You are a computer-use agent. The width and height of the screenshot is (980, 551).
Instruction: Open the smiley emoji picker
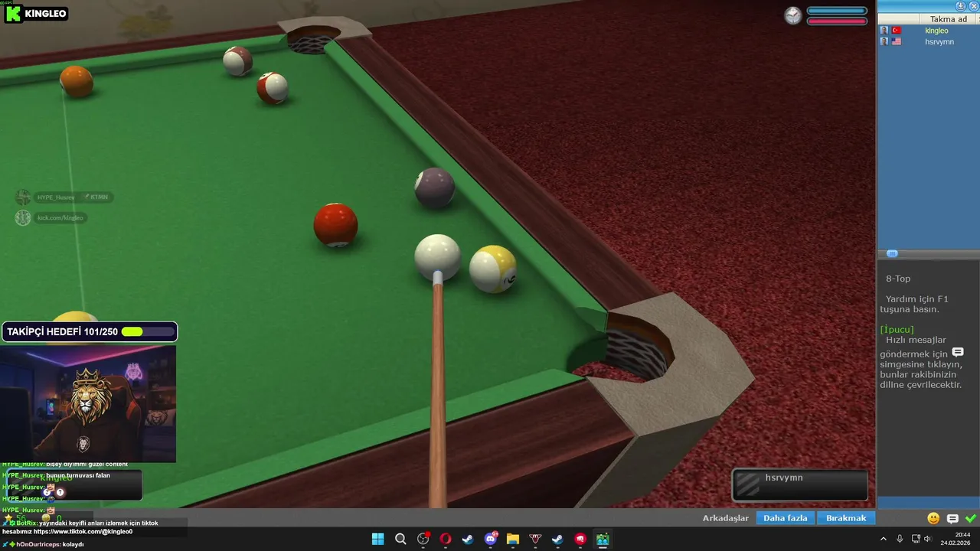coord(933,518)
